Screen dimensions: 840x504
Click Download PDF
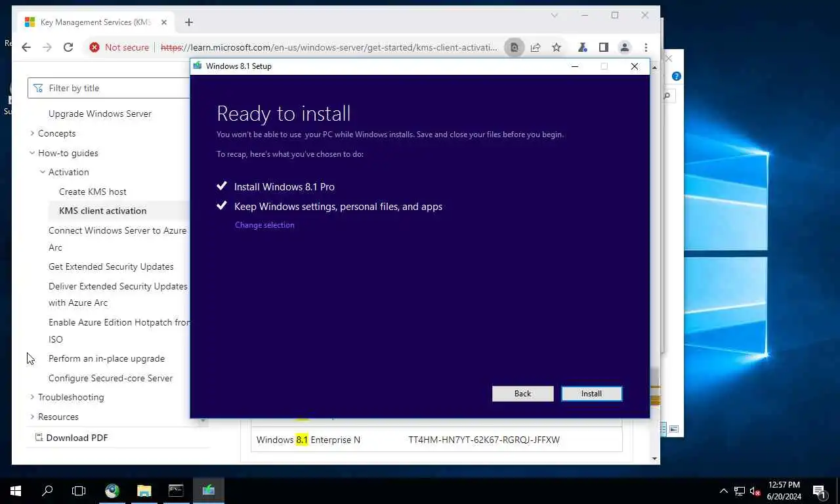(x=71, y=438)
